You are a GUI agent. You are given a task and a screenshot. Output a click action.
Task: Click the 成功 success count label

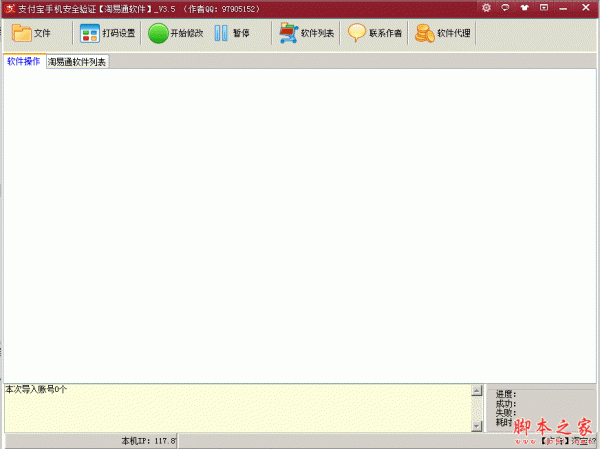(506, 403)
